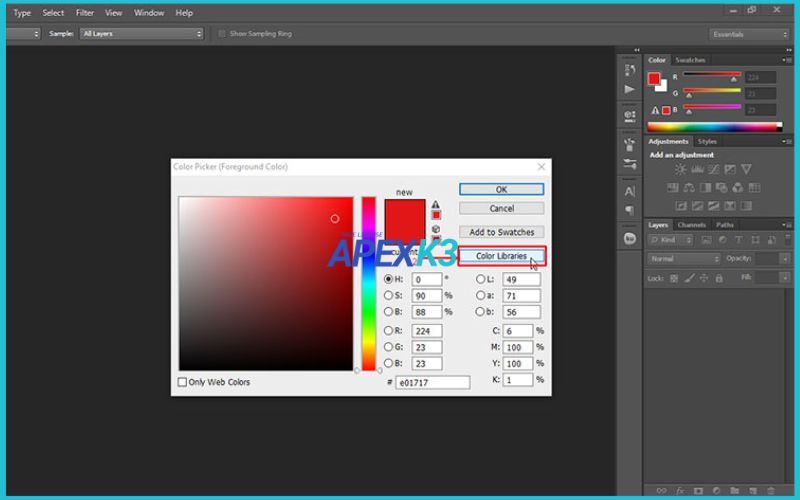
Task: Open the Color panel flyout menu
Action: pyautogui.click(x=786, y=60)
